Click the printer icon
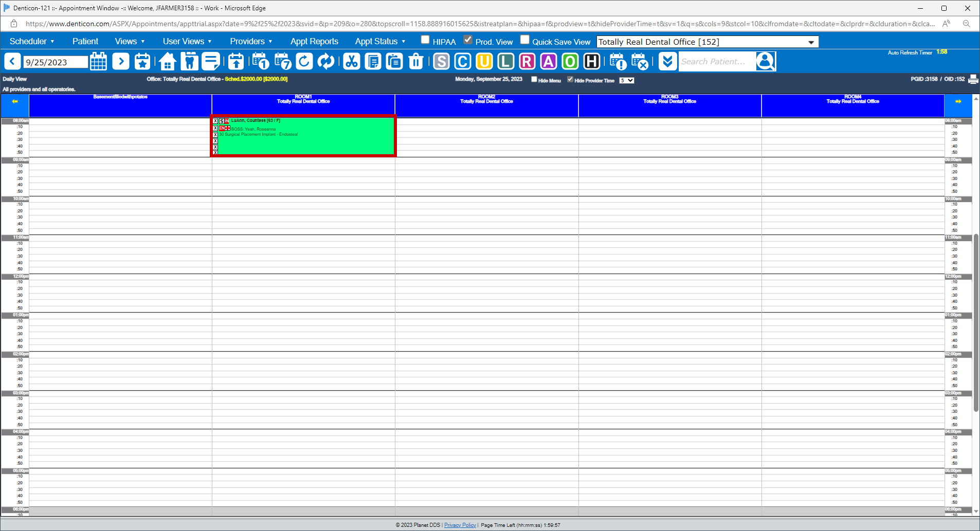Screen dimensions: 980x531 click(x=973, y=79)
